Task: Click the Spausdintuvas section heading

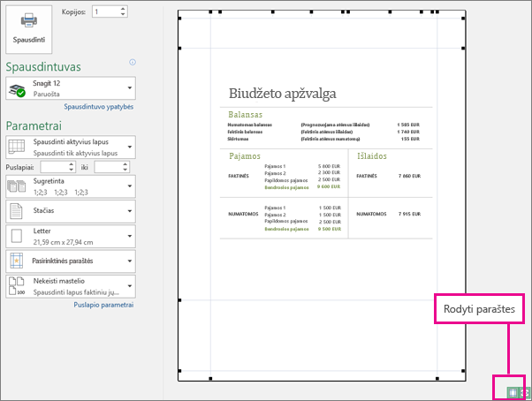Action: click(x=43, y=67)
